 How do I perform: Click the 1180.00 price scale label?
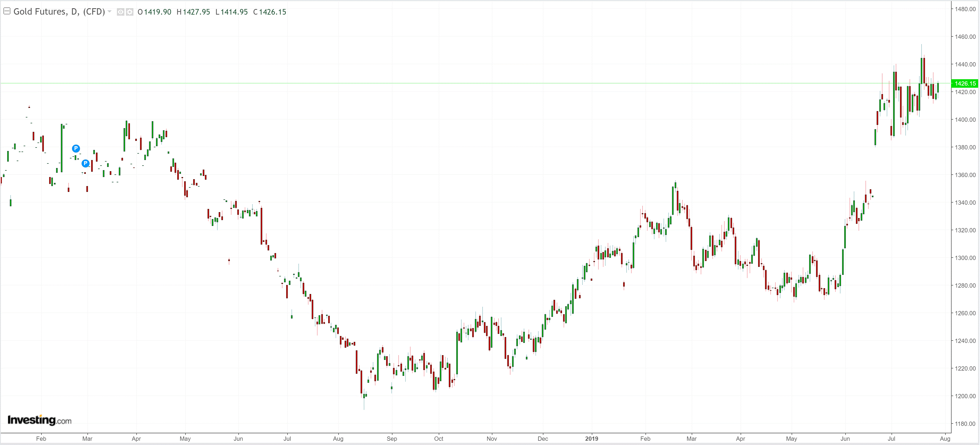[965, 424]
